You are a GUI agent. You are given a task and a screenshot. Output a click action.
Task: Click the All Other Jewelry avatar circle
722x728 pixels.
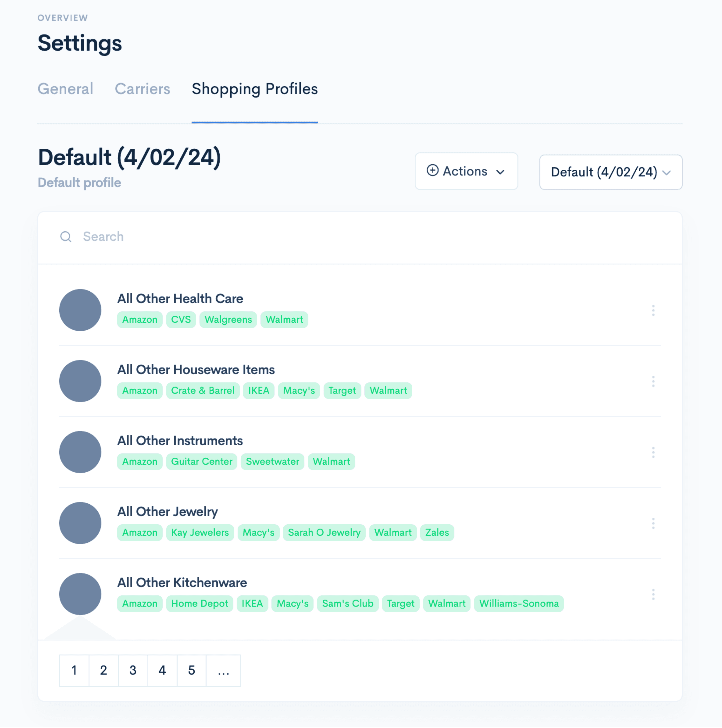(x=80, y=523)
